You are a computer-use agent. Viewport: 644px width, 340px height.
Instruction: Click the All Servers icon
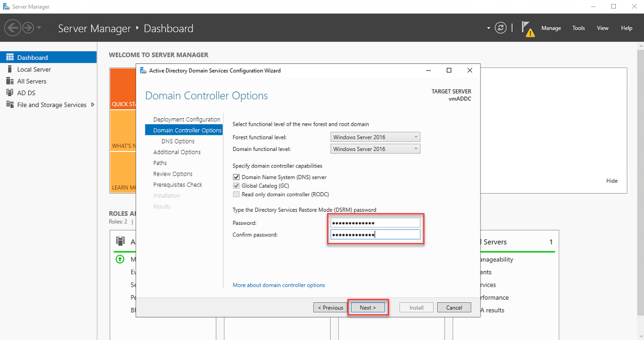[10, 81]
